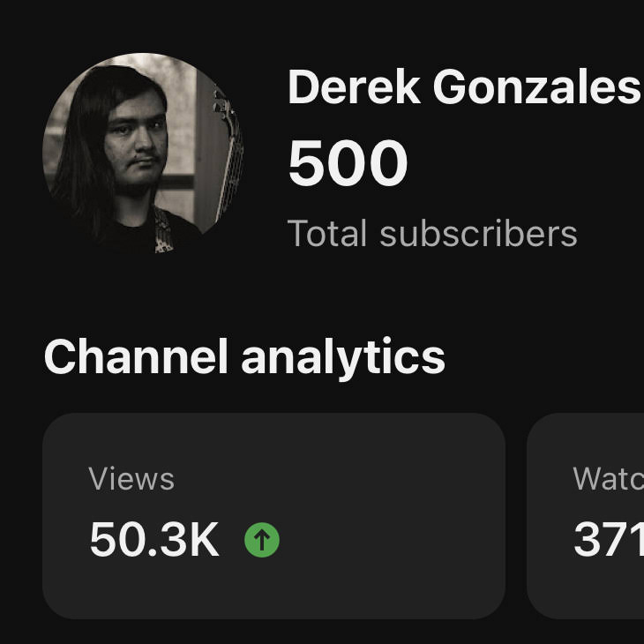The width and height of the screenshot is (644, 644).
Task: Click the word analytics in section heading
Action: 343,358
